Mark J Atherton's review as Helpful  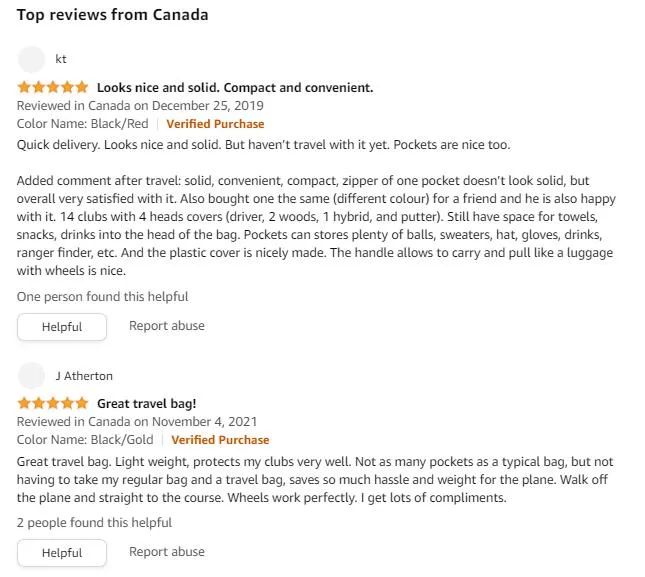click(x=62, y=553)
